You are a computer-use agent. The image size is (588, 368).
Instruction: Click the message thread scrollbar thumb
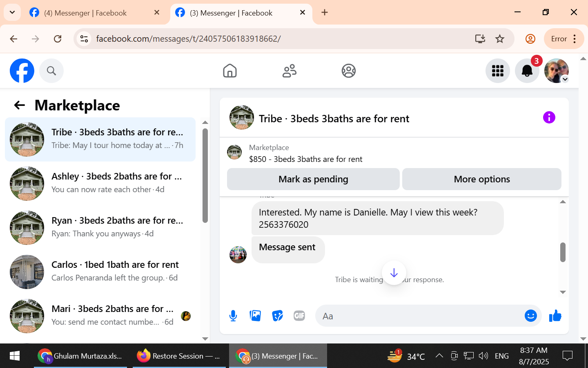point(563,252)
